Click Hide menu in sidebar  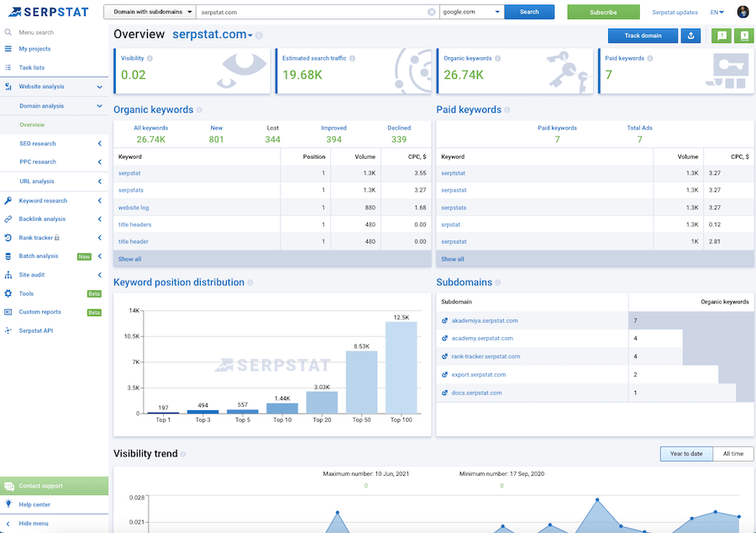point(34,524)
